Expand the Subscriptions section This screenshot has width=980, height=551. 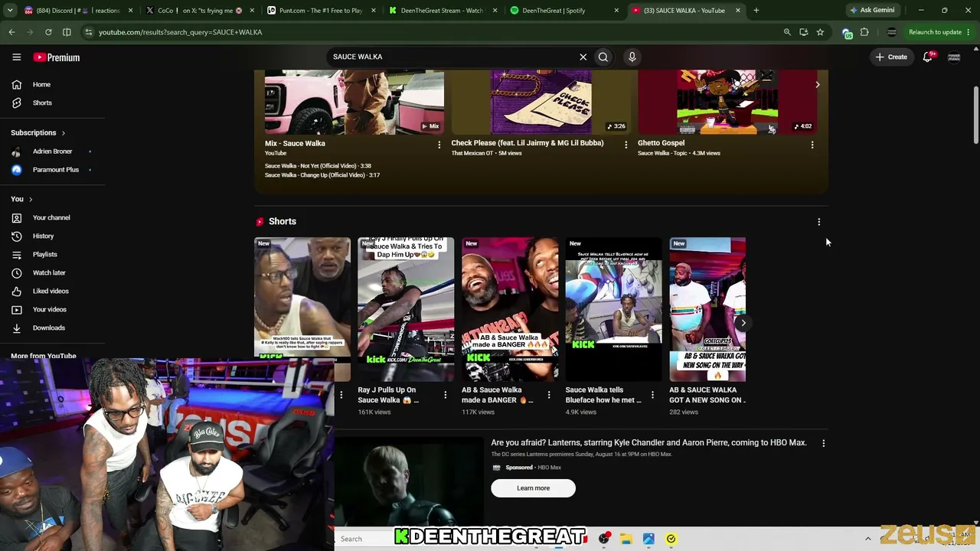[x=38, y=132]
